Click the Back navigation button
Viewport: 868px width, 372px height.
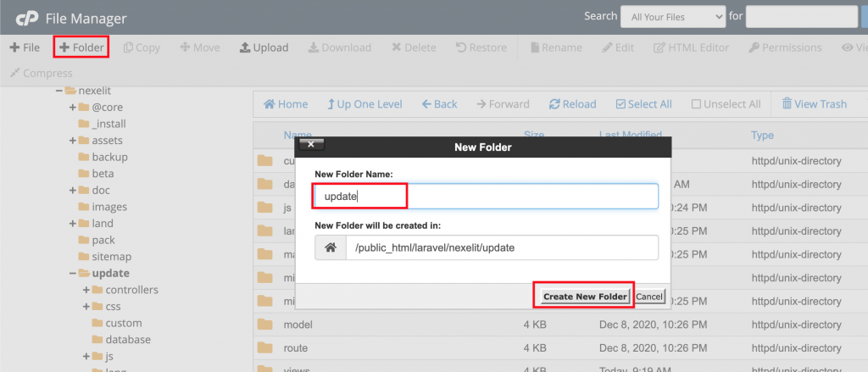[440, 104]
